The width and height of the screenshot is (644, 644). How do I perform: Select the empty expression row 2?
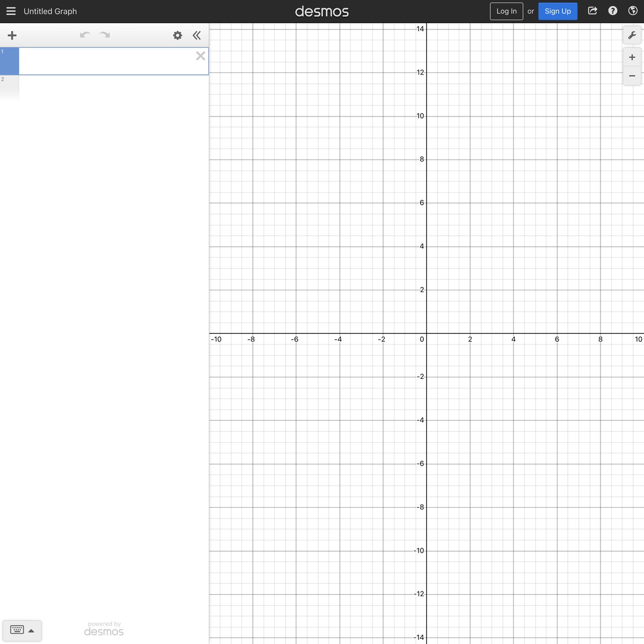point(105,88)
